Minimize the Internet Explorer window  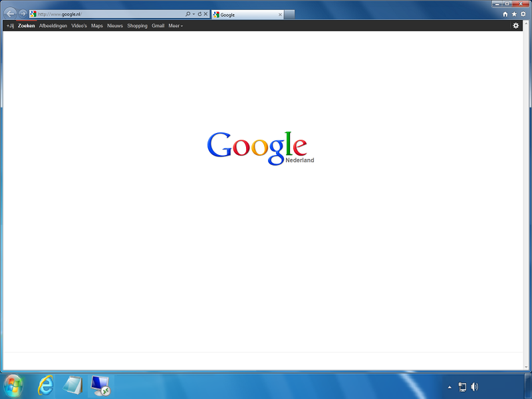click(497, 4)
